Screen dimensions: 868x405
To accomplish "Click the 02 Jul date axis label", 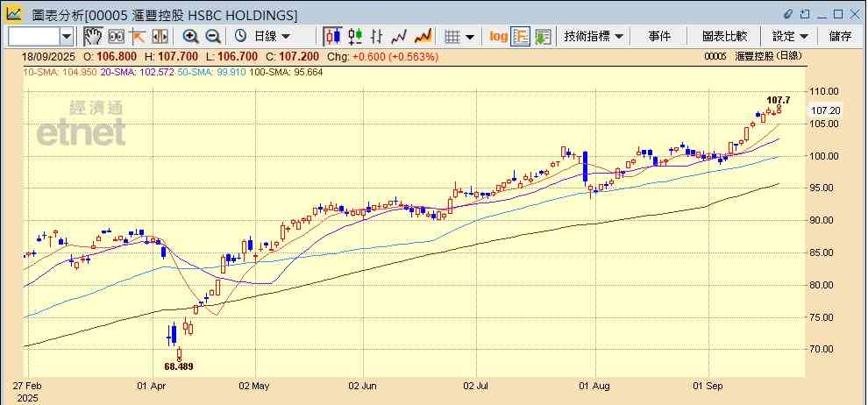I will pos(475,386).
